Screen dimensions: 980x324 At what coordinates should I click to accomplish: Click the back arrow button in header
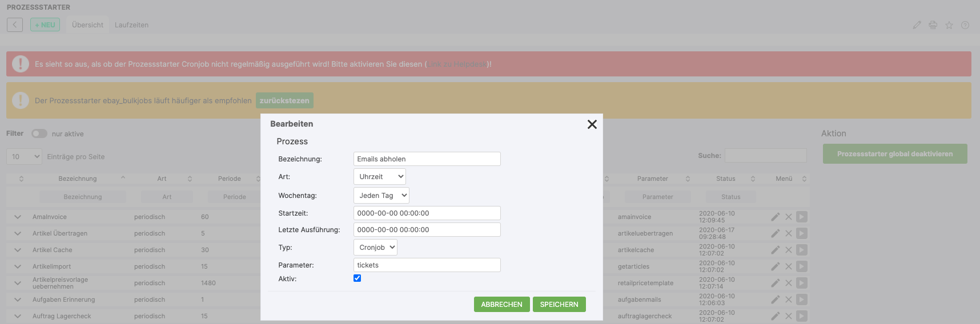pyautogui.click(x=15, y=25)
